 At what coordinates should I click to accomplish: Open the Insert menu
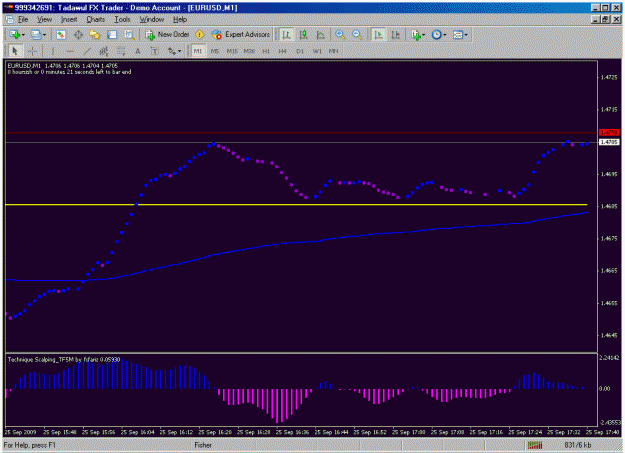69,19
